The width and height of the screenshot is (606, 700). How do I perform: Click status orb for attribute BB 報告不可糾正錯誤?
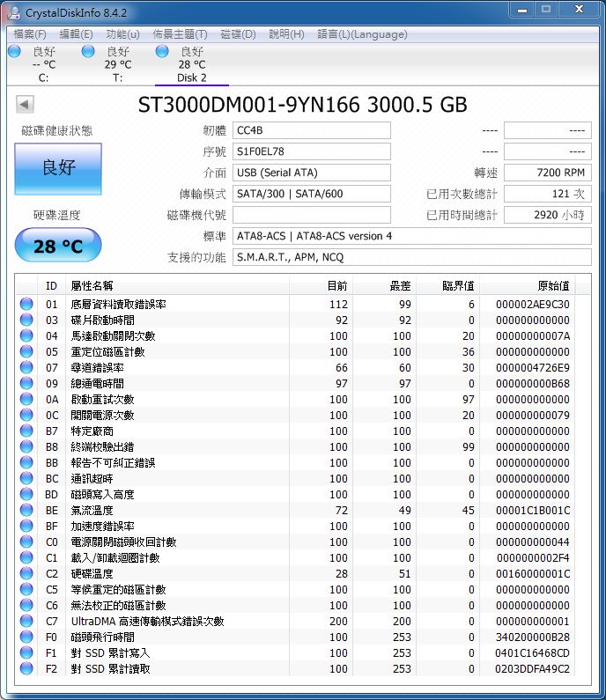[x=26, y=462]
